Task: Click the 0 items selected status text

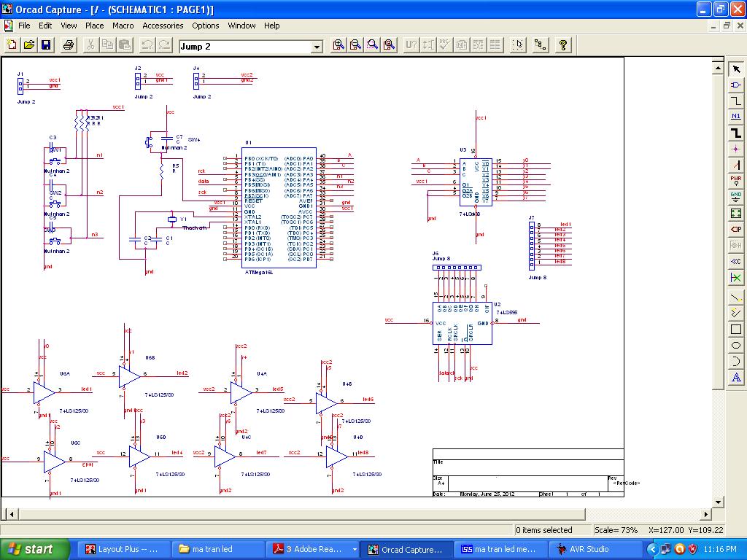Action: point(543,530)
